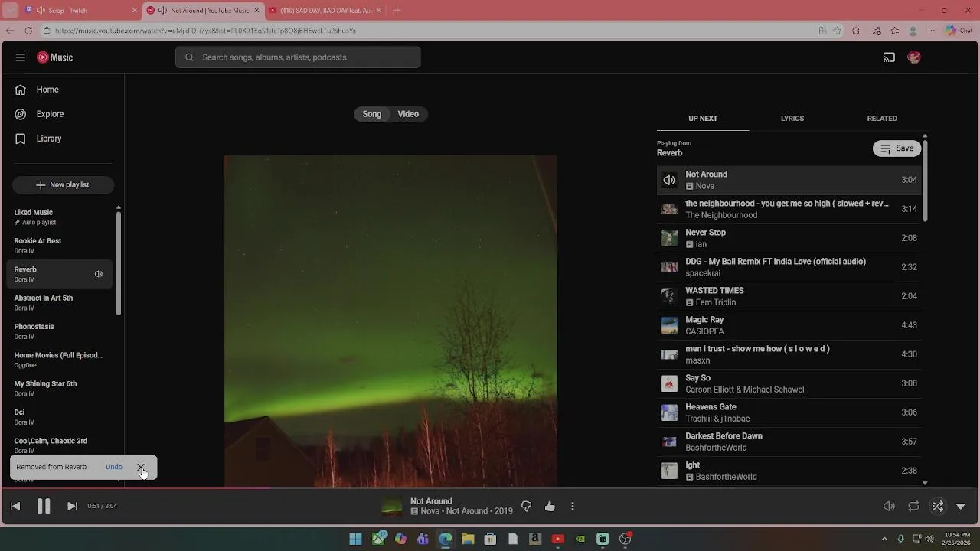Play Magic Ray by CASIOPEA
This screenshot has height=551, width=980.
[789, 325]
